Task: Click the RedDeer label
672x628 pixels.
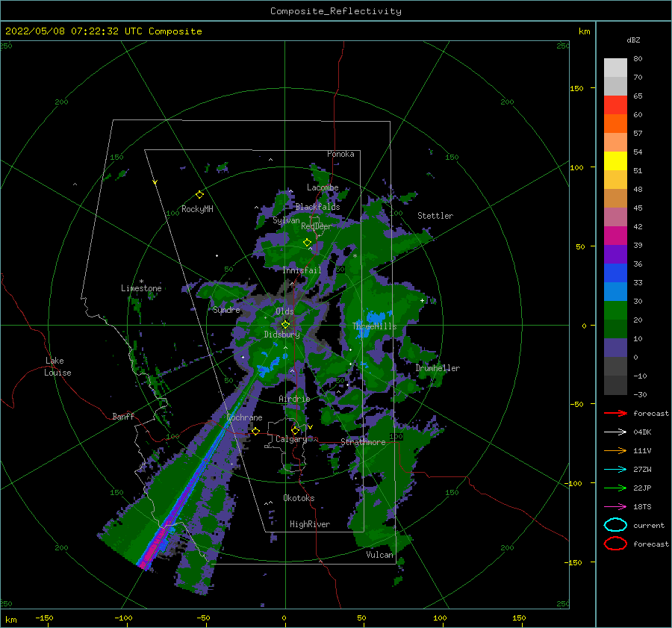Action: pos(317,226)
